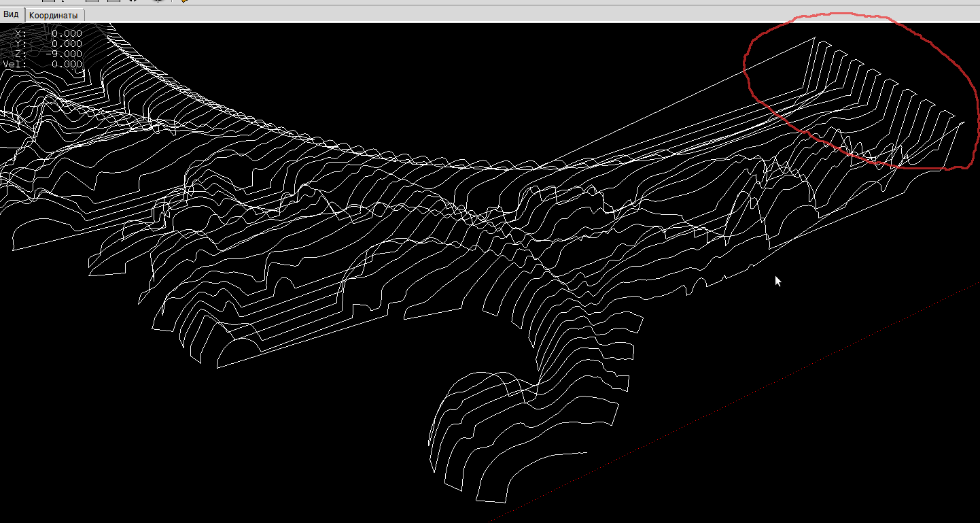980x523 pixels.
Task: Click the Z: -9.000 coordinate readout
Action: point(48,54)
